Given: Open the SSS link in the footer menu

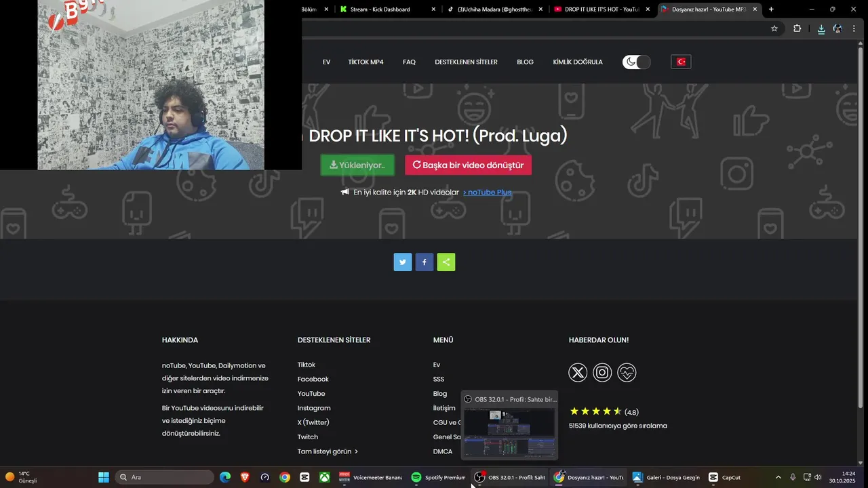Looking at the screenshot, I should [439, 380].
